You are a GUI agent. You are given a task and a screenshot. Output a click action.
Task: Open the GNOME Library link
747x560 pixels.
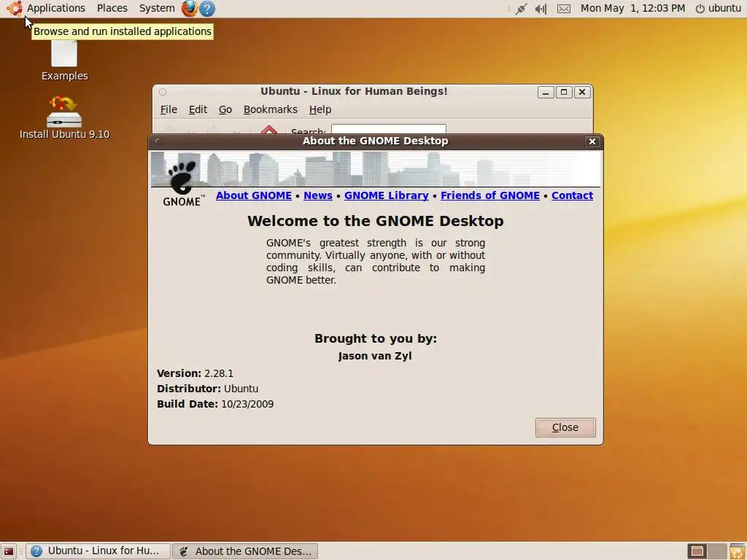(387, 195)
